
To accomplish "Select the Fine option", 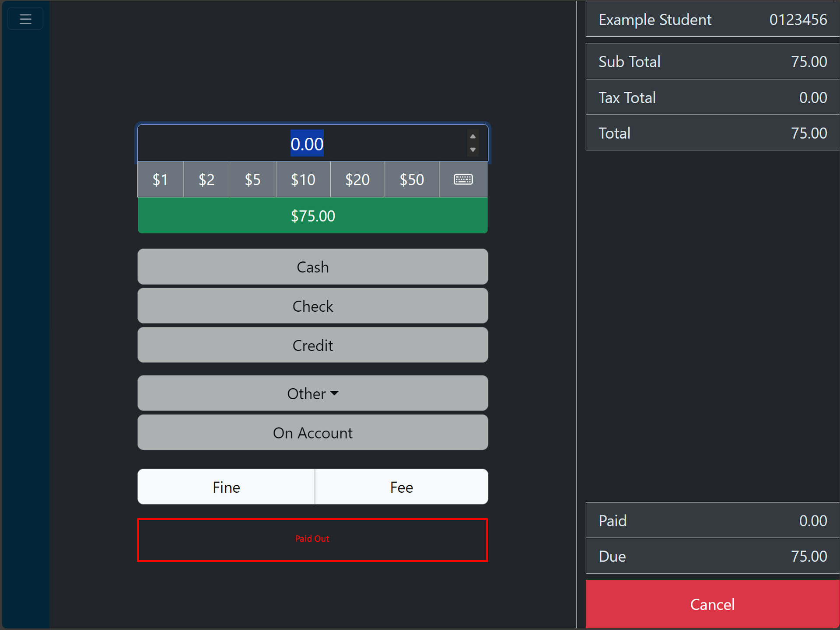I will pyautogui.click(x=226, y=487).
